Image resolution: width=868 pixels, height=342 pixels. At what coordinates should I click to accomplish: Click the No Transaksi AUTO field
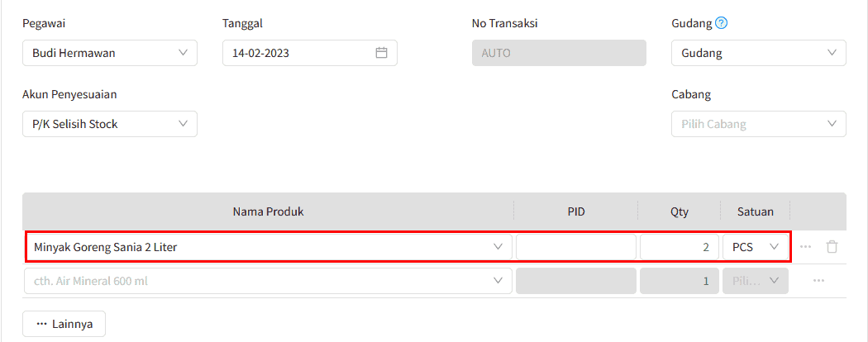click(x=558, y=53)
